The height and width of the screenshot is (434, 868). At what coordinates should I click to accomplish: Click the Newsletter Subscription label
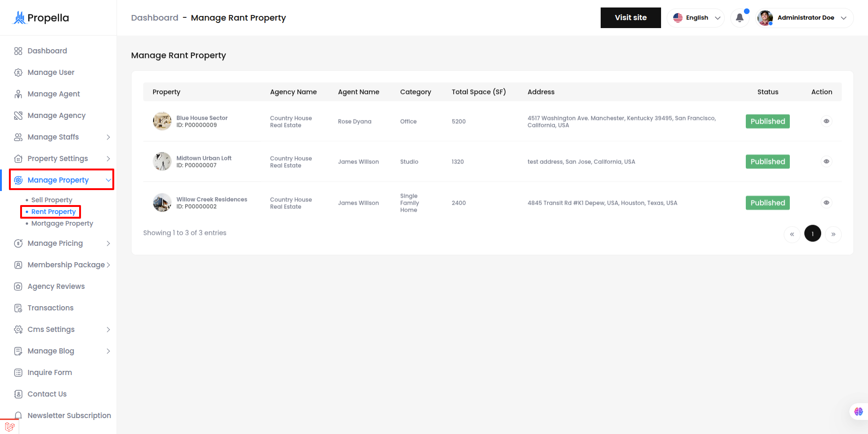[69, 416]
